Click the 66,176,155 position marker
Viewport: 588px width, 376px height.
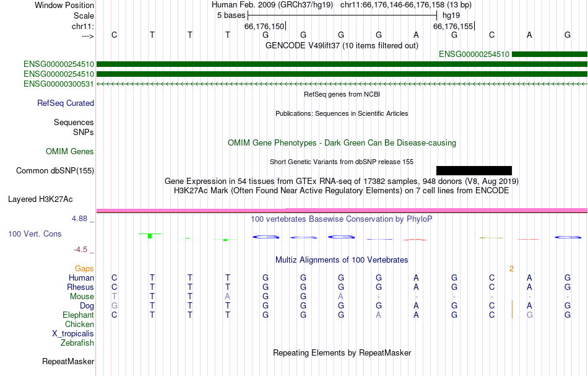454,26
